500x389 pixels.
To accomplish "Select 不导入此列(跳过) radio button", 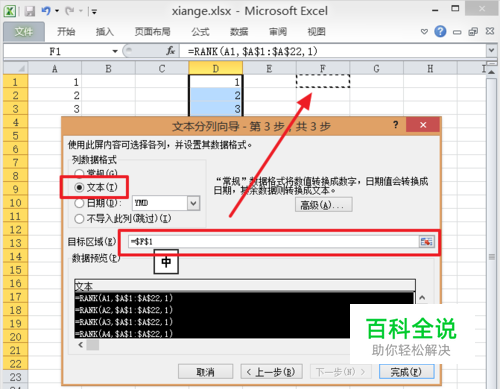I will click(79, 219).
